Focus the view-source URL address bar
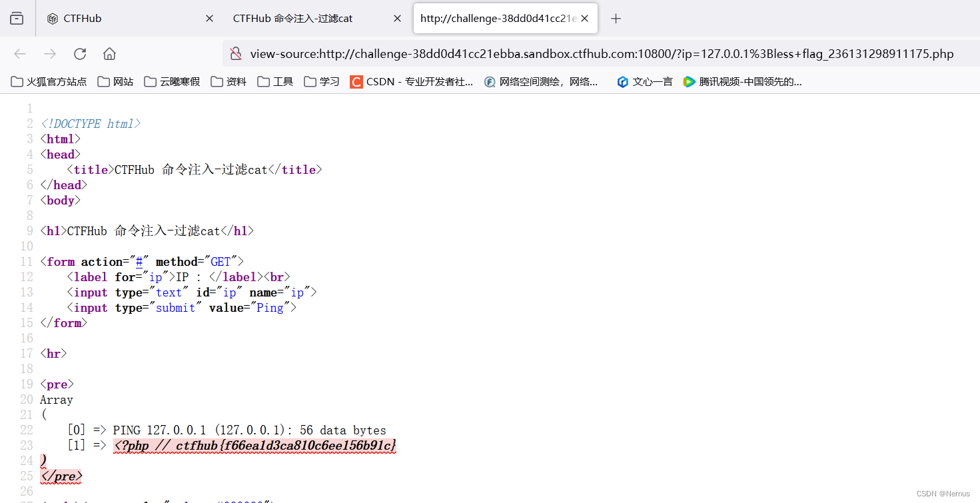Image resolution: width=980 pixels, height=503 pixels. pos(602,54)
